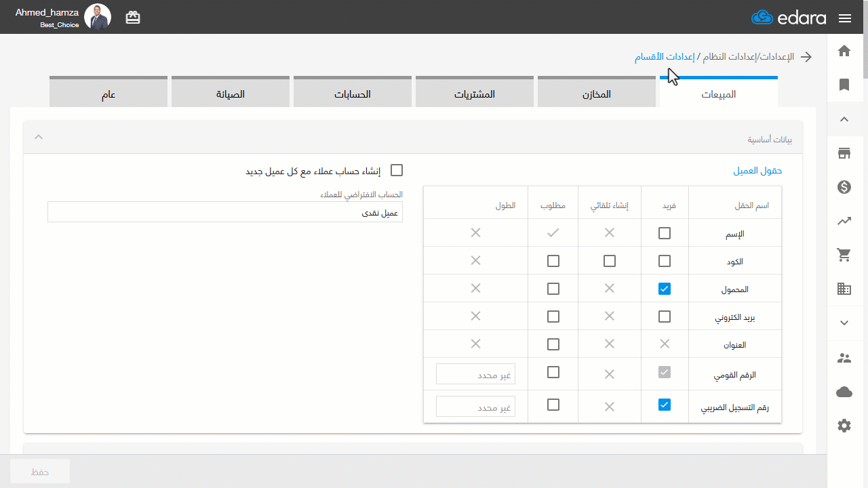Viewport: 868px width, 488px height.
Task: Open the settings gear icon in sidebar
Action: (x=844, y=426)
